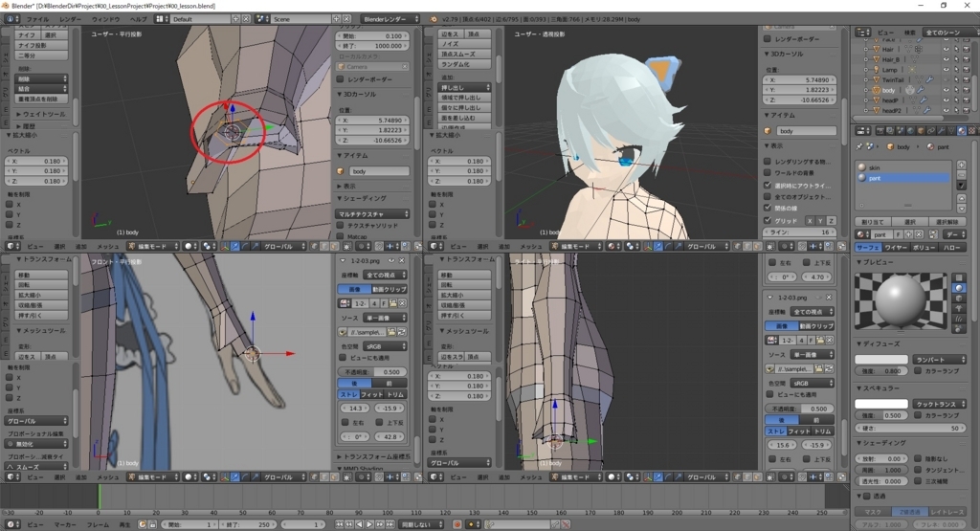
Task: Open the ヘルプ menu
Action: (138, 19)
